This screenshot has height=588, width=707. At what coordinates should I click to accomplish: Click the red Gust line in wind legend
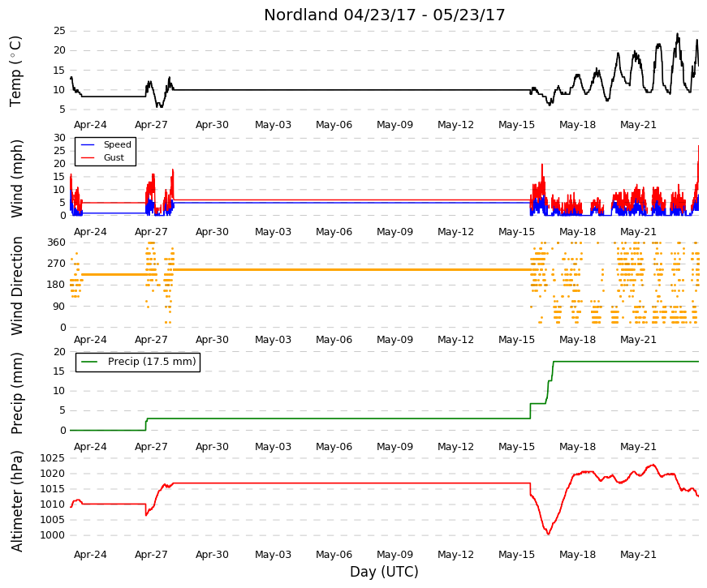tap(88, 157)
